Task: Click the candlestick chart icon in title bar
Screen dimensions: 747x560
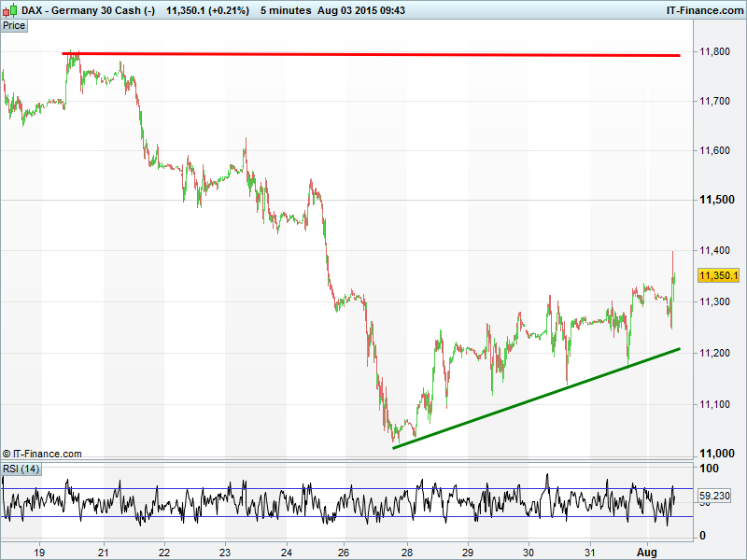Action: pos(10,9)
